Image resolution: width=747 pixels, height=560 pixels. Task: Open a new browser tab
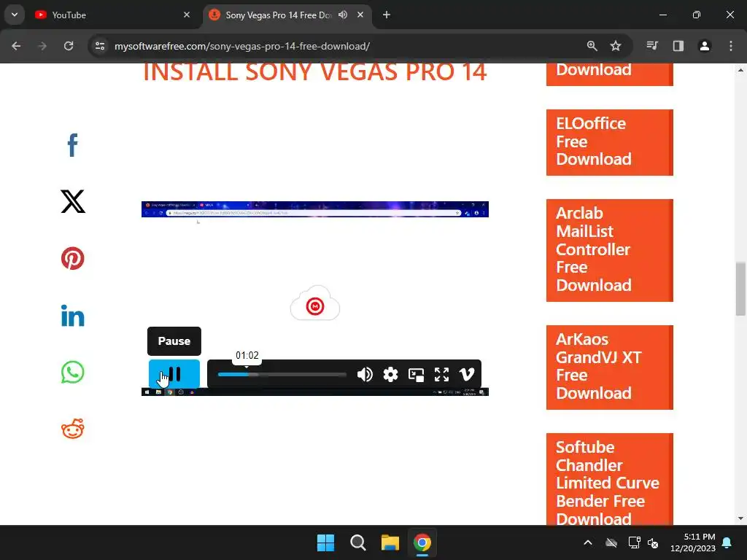point(387,15)
